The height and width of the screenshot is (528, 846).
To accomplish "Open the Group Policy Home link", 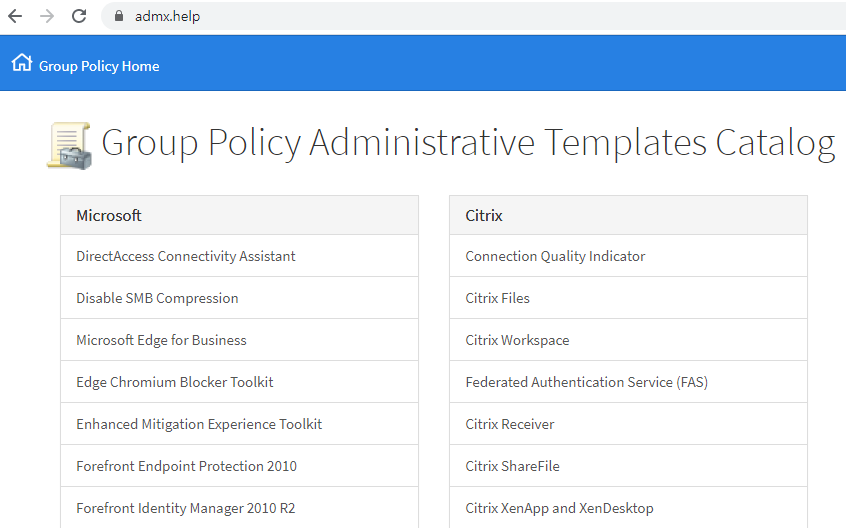I will pos(99,66).
